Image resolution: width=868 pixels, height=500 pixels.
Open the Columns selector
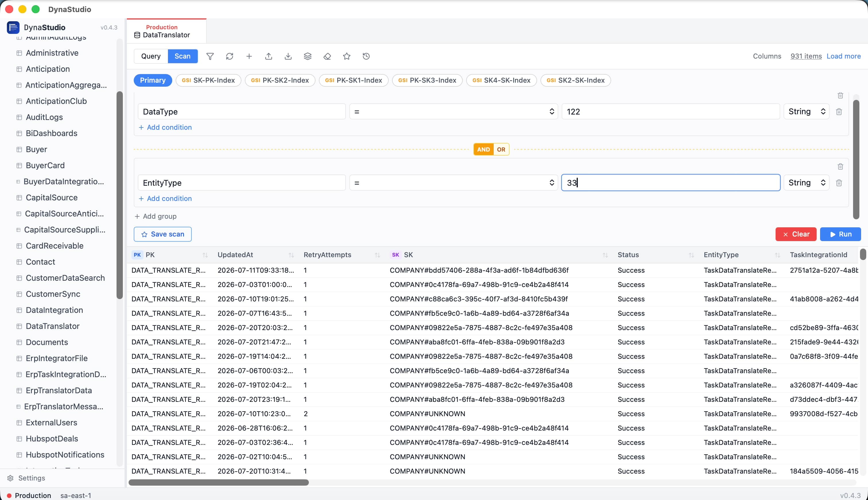[767, 56]
